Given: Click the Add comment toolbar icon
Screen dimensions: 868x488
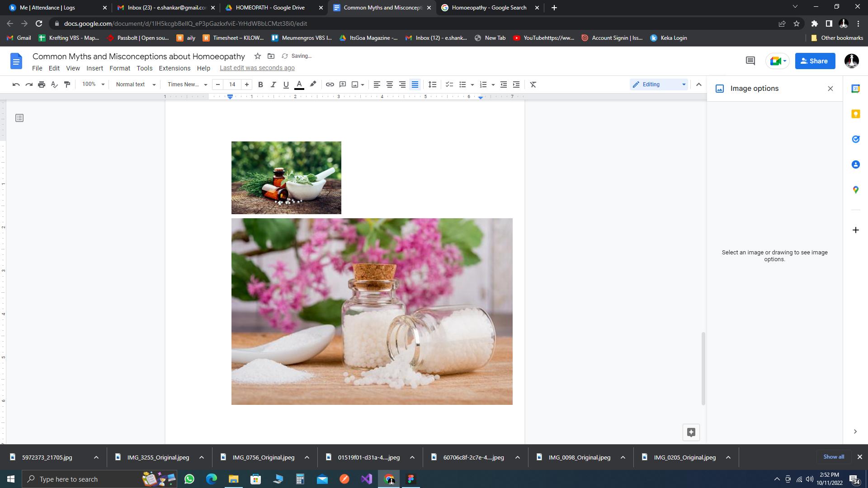Looking at the screenshot, I should coord(343,84).
